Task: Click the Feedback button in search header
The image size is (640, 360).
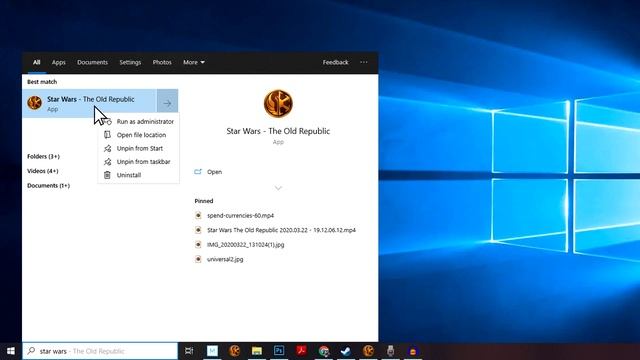Action: (x=336, y=62)
